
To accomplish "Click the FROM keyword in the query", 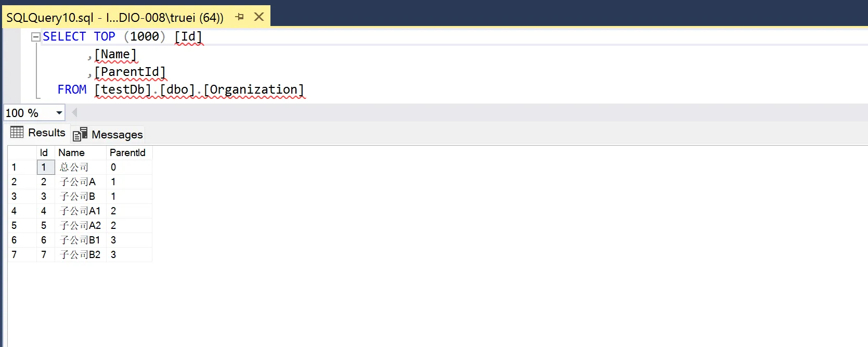I will pyautogui.click(x=72, y=89).
